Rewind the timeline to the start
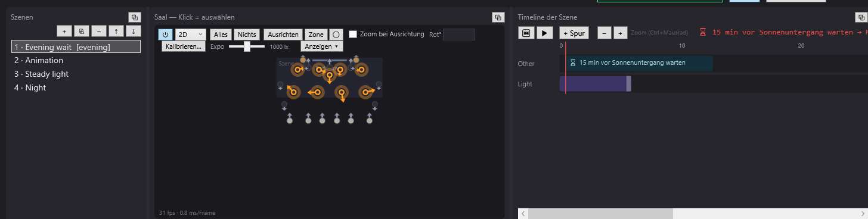This screenshot has height=219, width=868. point(526,33)
